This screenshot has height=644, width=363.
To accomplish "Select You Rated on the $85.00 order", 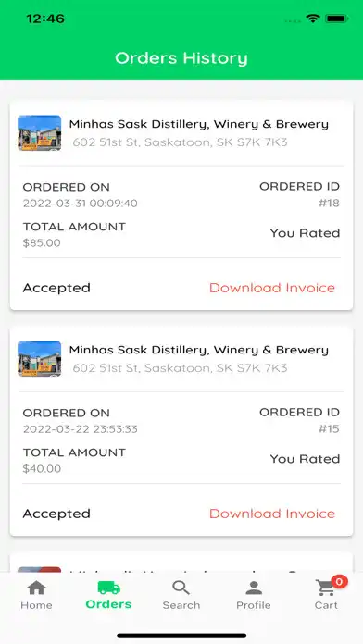I will pos(305,233).
